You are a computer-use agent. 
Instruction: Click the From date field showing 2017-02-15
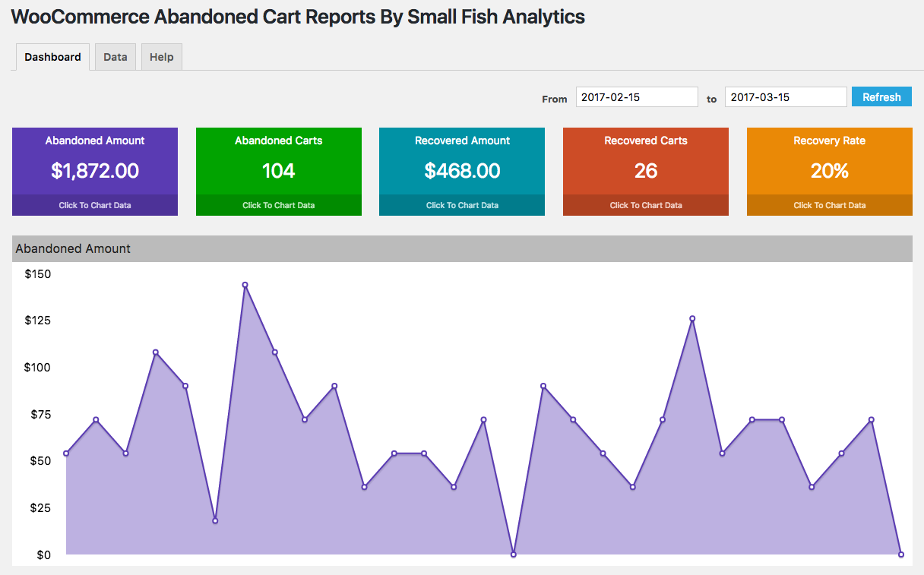pos(636,97)
